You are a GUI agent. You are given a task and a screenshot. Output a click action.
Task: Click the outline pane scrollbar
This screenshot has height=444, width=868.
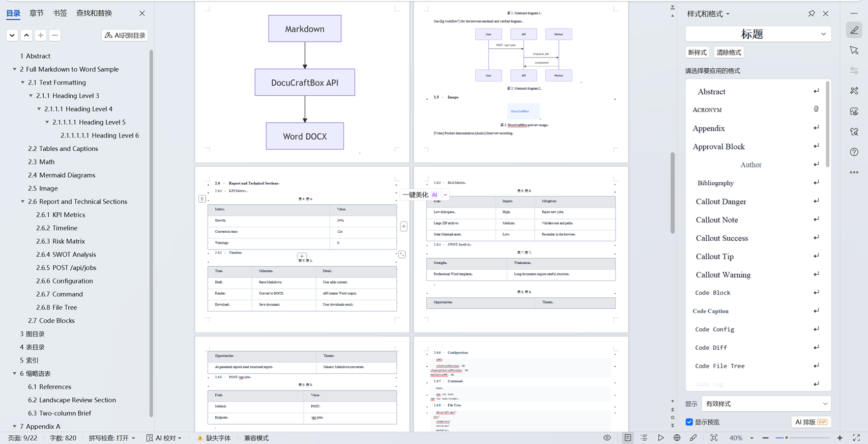(151, 233)
